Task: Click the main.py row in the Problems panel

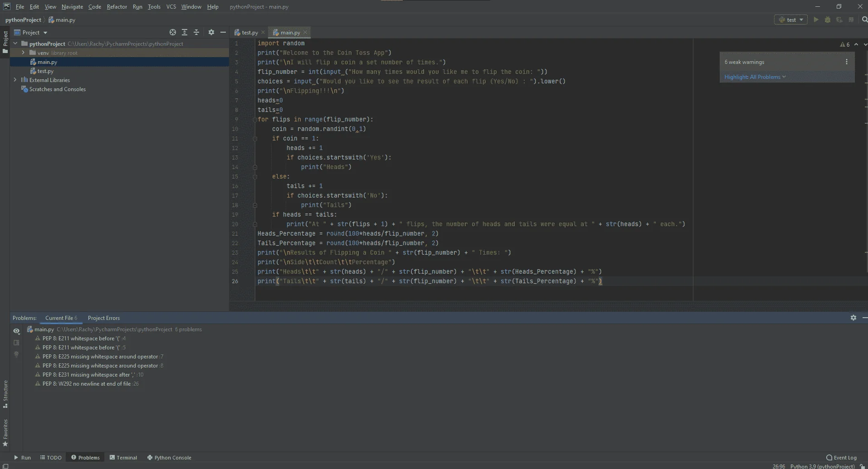Action: [114, 329]
